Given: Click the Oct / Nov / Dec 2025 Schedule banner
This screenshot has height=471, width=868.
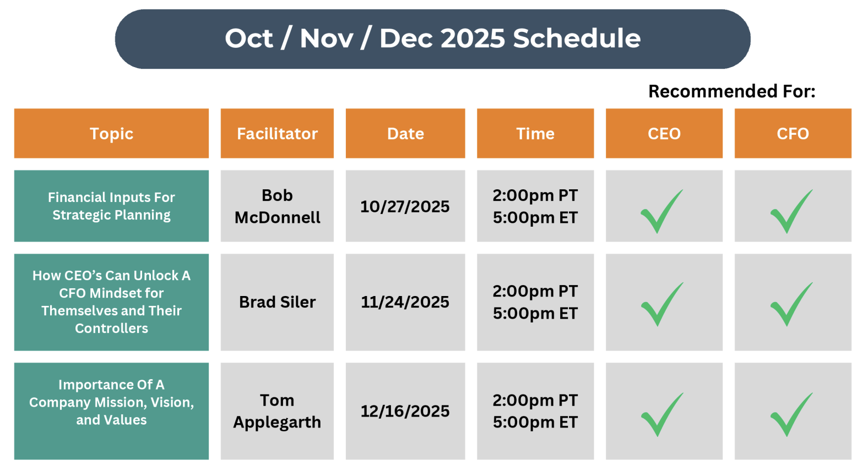Looking at the screenshot, I should [432, 39].
